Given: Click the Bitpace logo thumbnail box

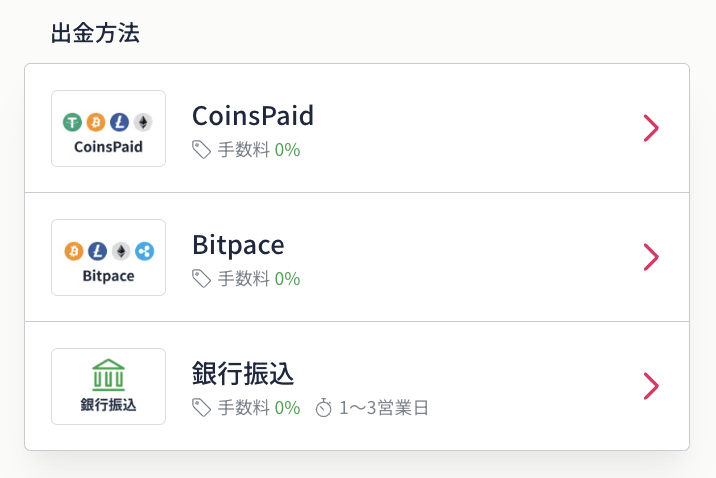Looking at the screenshot, I should pyautogui.click(x=108, y=257).
